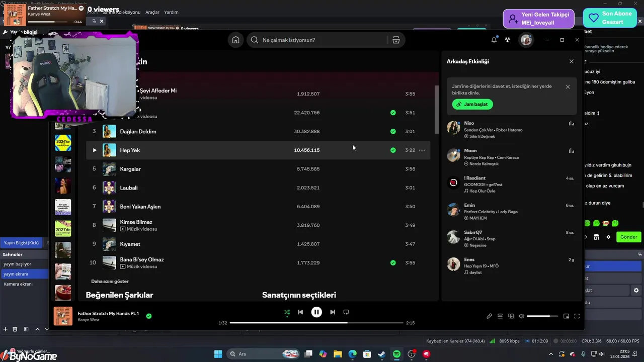Open the mini player icon
The height and width of the screenshot is (362, 644).
566,316
